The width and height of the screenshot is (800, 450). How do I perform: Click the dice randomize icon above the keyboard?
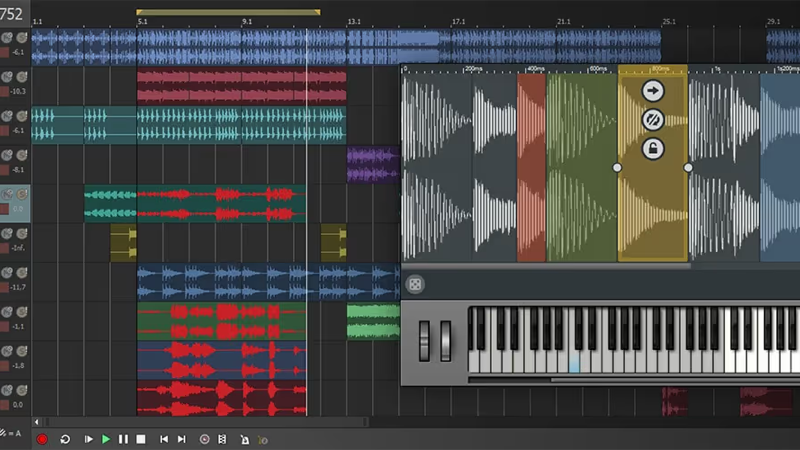[415, 284]
